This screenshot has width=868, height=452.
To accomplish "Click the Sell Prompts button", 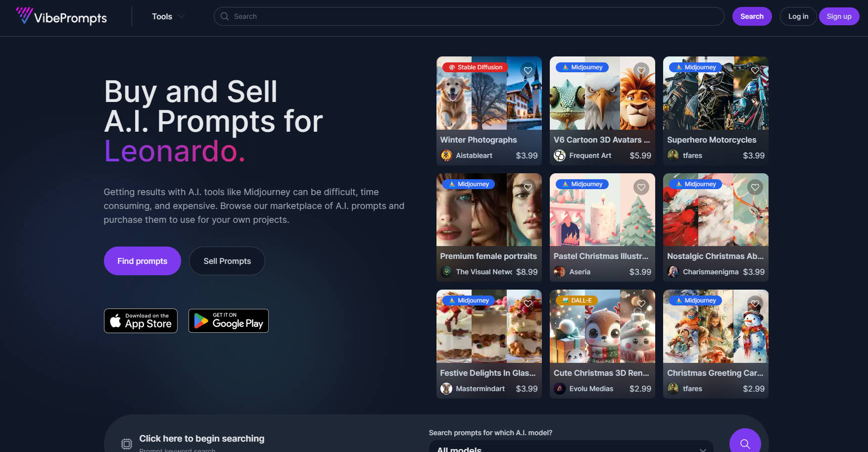I will (x=227, y=261).
